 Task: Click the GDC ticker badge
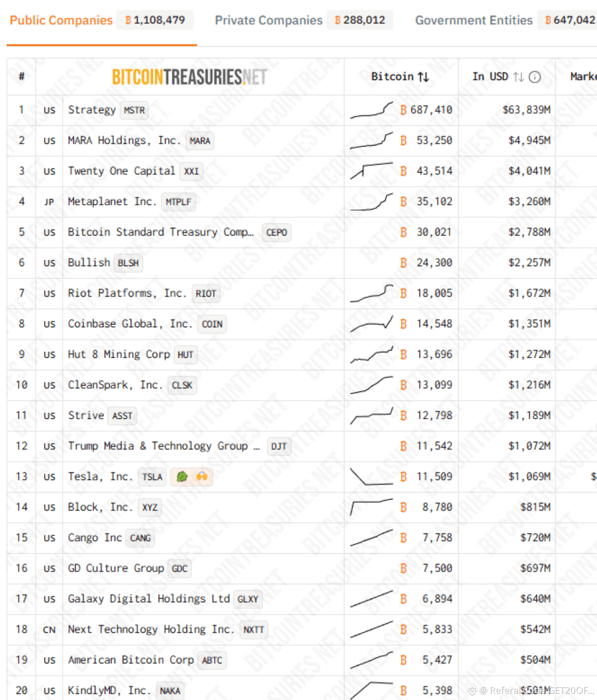click(x=180, y=569)
